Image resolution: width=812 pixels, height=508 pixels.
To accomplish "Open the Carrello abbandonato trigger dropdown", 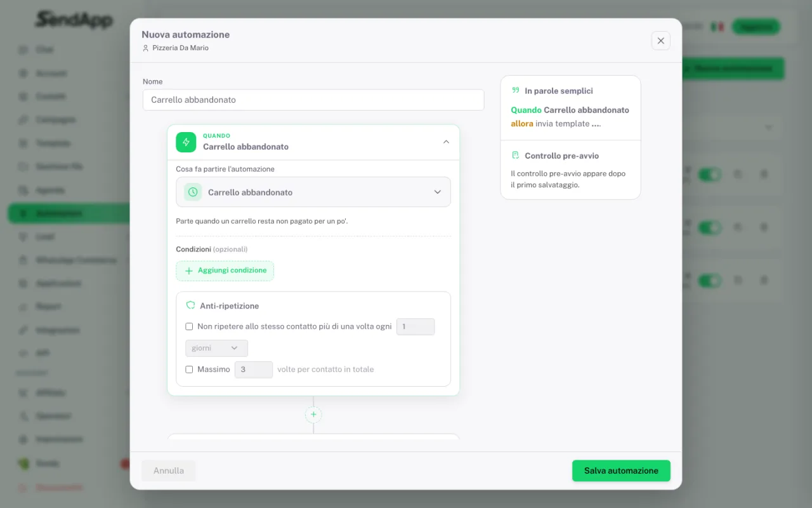I will (x=313, y=192).
